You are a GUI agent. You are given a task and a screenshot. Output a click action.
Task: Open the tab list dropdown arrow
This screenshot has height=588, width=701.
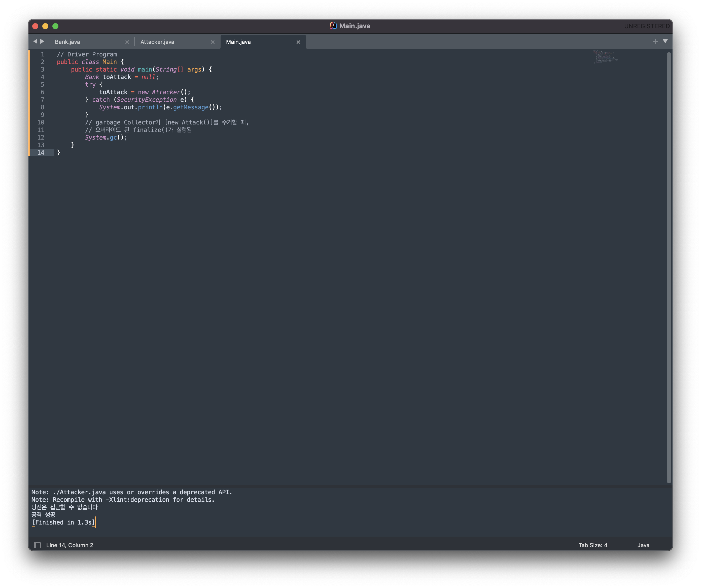665,41
